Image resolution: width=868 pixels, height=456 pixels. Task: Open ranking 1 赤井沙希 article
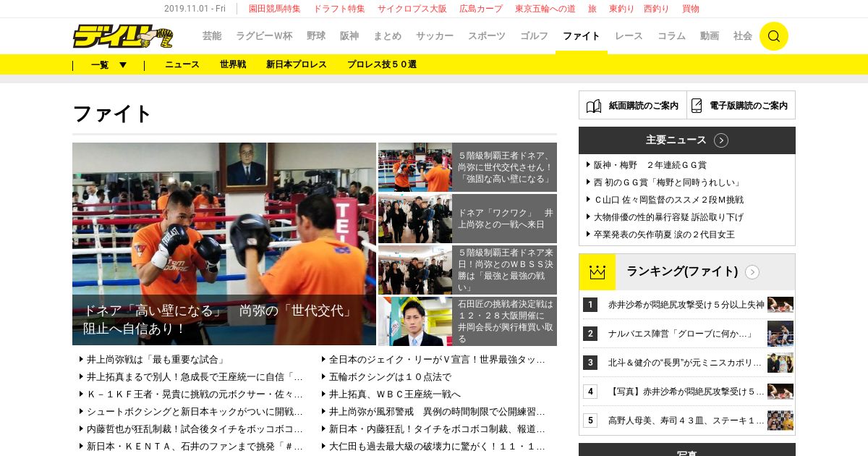(x=686, y=305)
